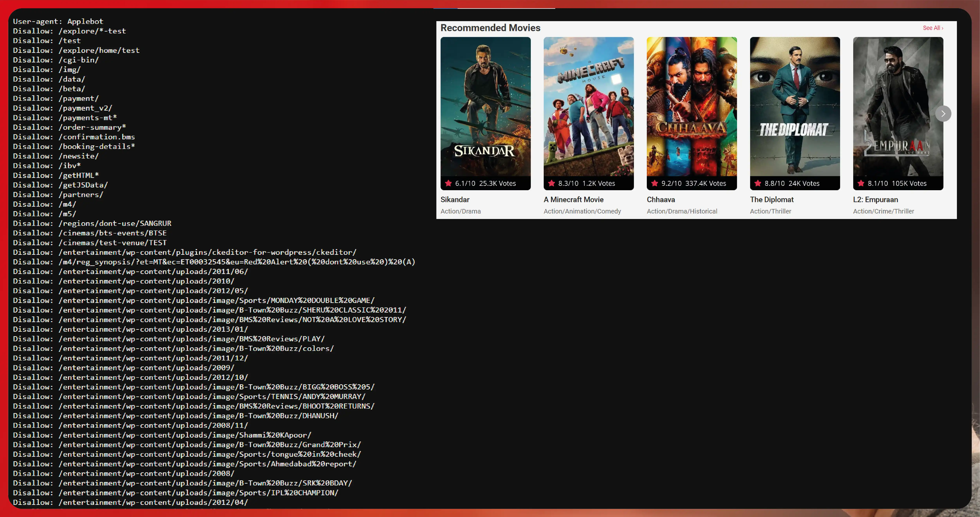Click the /m4/reg_synopsis Red Alert line
980x517 pixels.
click(x=214, y=262)
